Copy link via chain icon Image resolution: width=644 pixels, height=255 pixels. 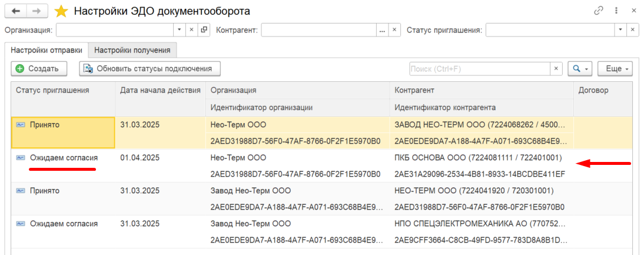[x=599, y=11]
